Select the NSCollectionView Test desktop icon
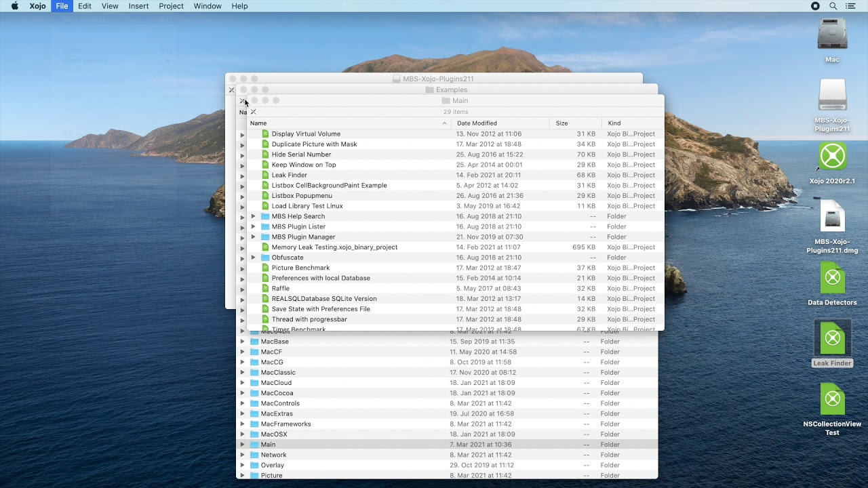The image size is (868, 488). 832,399
